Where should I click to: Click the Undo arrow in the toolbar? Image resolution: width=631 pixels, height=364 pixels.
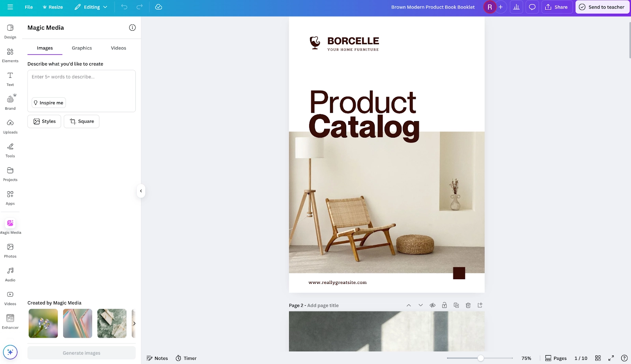click(x=125, y=7)
